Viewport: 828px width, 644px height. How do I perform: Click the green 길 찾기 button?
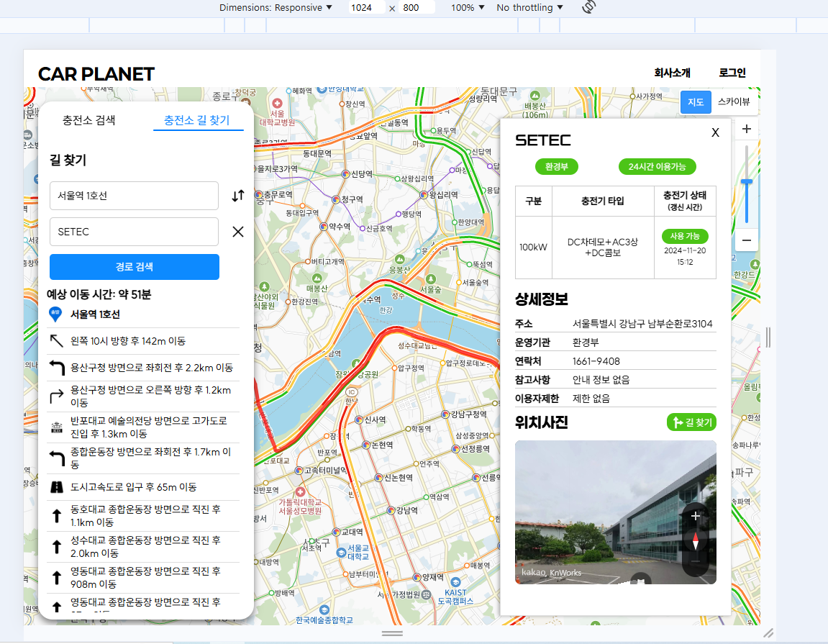tap(691, 422)
